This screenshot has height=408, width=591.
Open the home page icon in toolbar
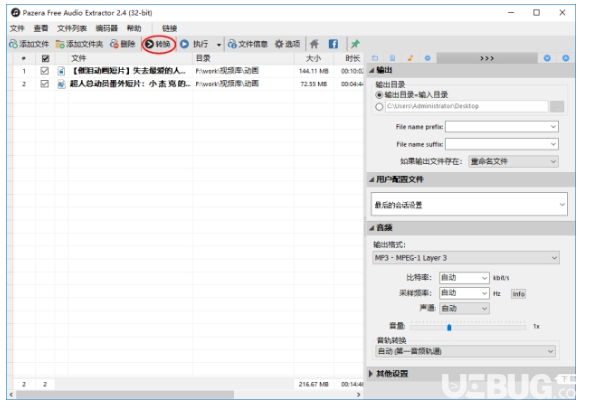(x=314, y=44)
